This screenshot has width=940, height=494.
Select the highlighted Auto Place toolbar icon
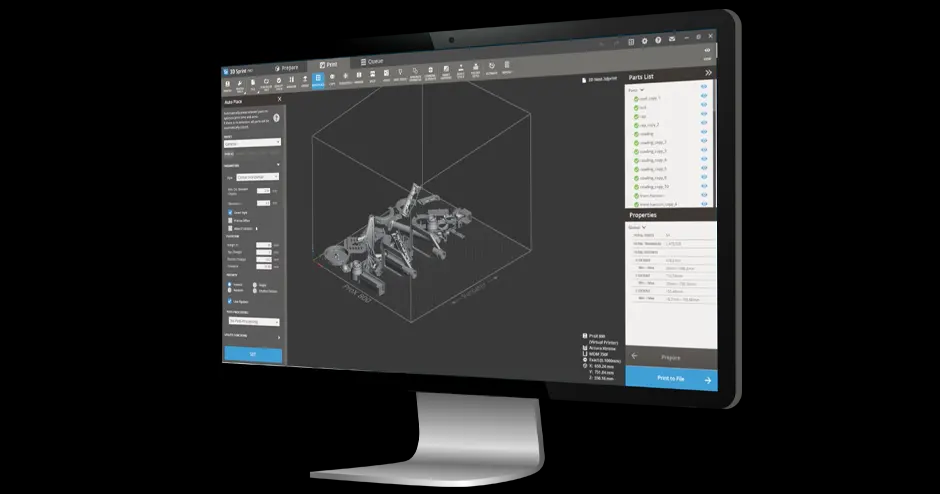tap(318, 80)
